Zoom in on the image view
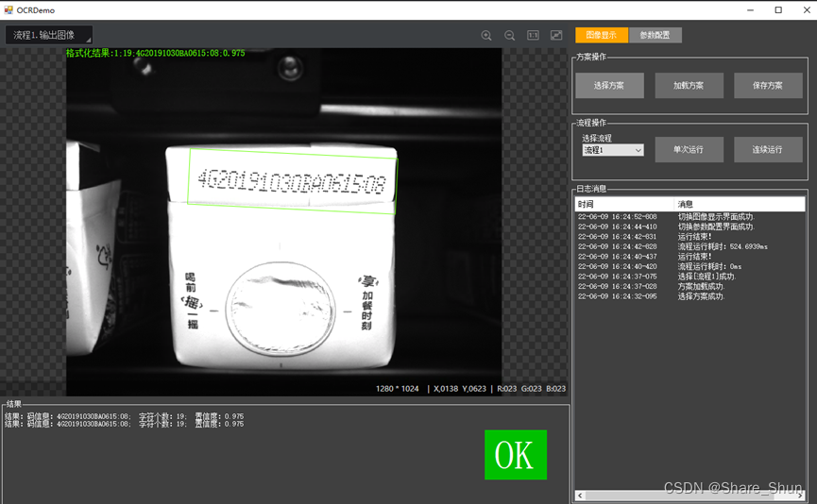 pos(486,36)
